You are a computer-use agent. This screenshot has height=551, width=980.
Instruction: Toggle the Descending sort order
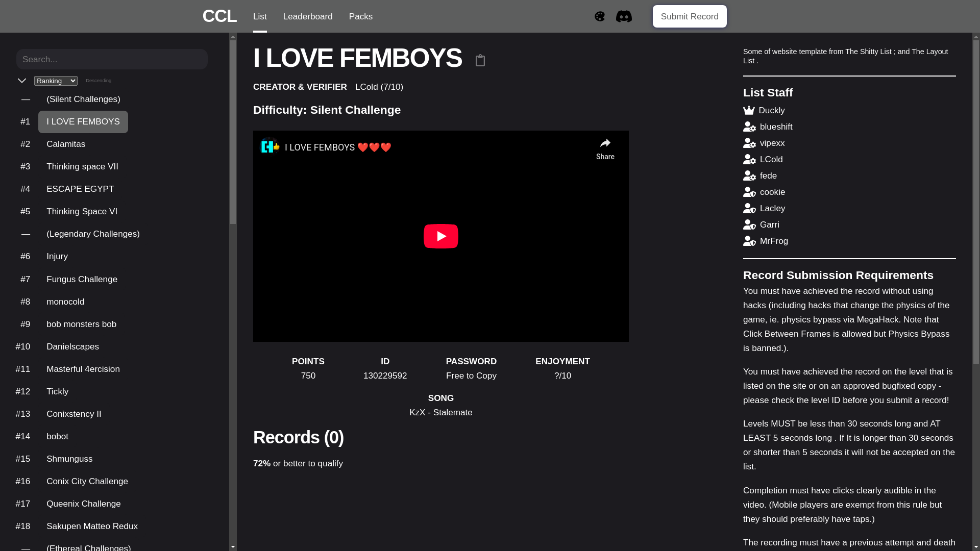99,81
